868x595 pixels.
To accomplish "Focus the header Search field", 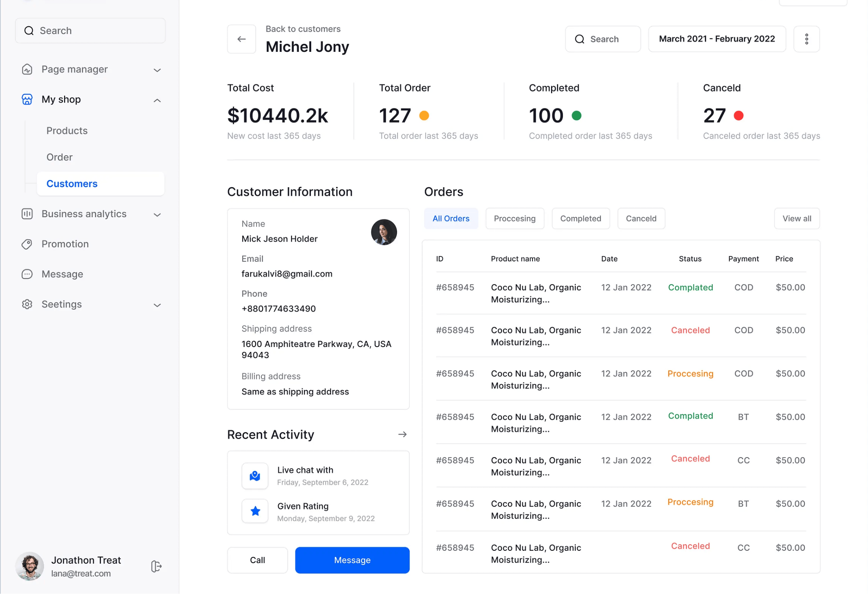I will [603, 39].
